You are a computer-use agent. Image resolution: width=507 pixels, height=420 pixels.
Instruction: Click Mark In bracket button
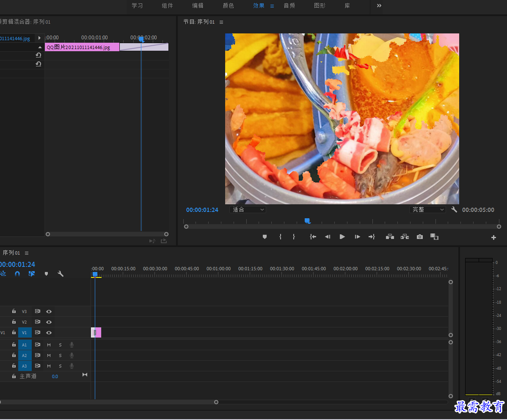click(280, 237)
